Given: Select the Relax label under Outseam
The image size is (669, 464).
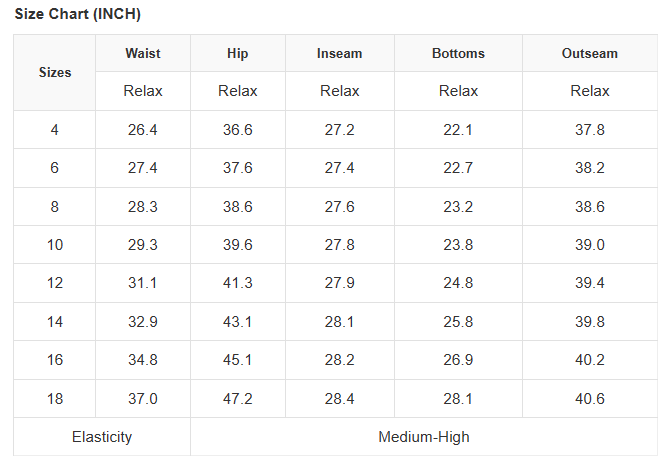Looking at the screenshot, I should [x=590, y=91].
